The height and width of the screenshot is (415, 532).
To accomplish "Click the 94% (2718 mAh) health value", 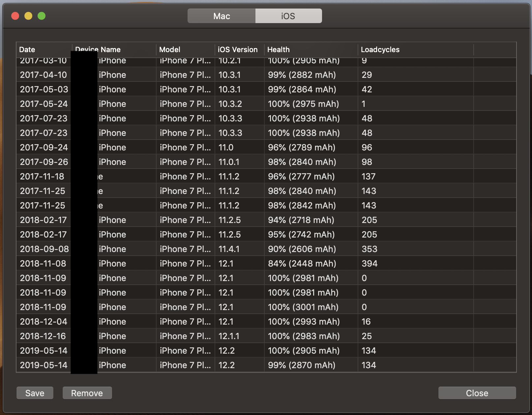I will (301, 220).
